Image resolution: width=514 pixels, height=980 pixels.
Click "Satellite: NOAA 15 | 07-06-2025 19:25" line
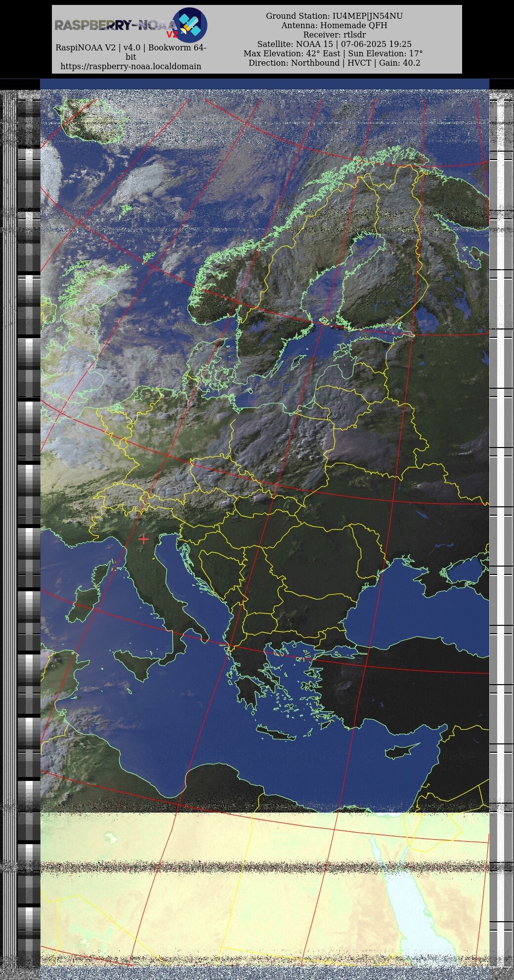tap(335, 44)
